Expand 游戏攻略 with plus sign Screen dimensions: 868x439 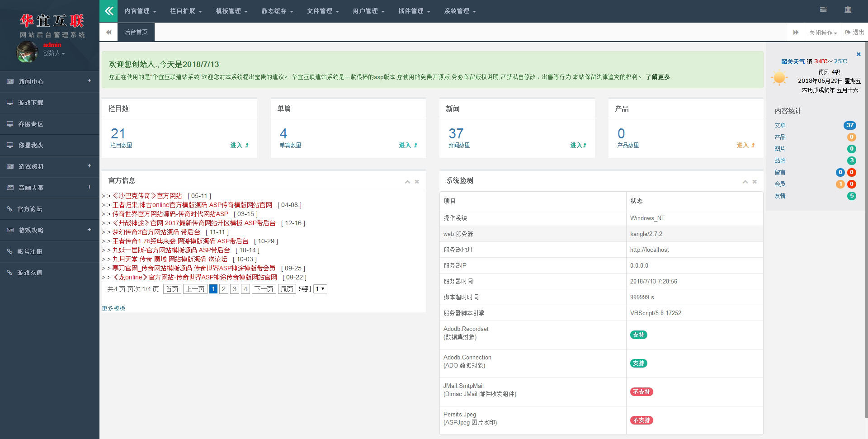[x=89, y=230]
